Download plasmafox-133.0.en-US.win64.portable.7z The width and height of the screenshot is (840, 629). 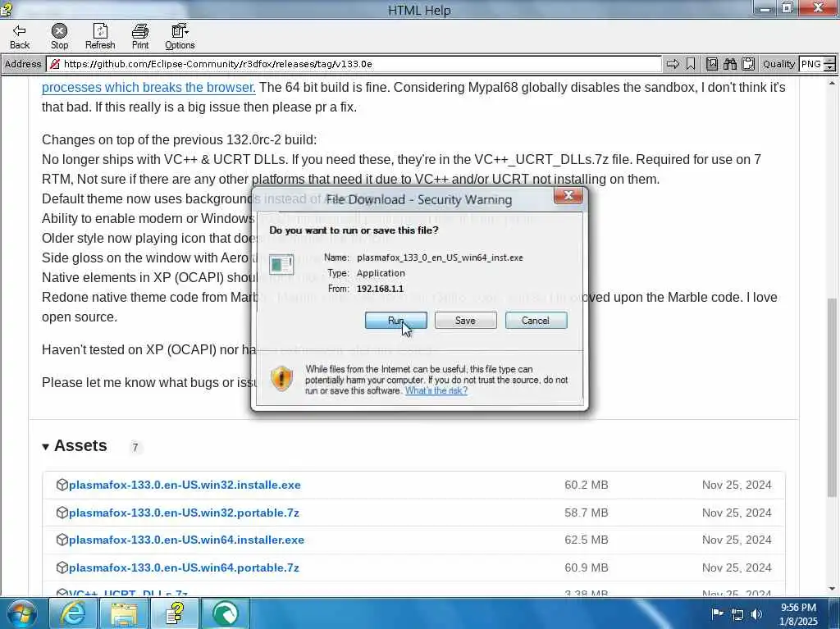[x=184, y=568]
